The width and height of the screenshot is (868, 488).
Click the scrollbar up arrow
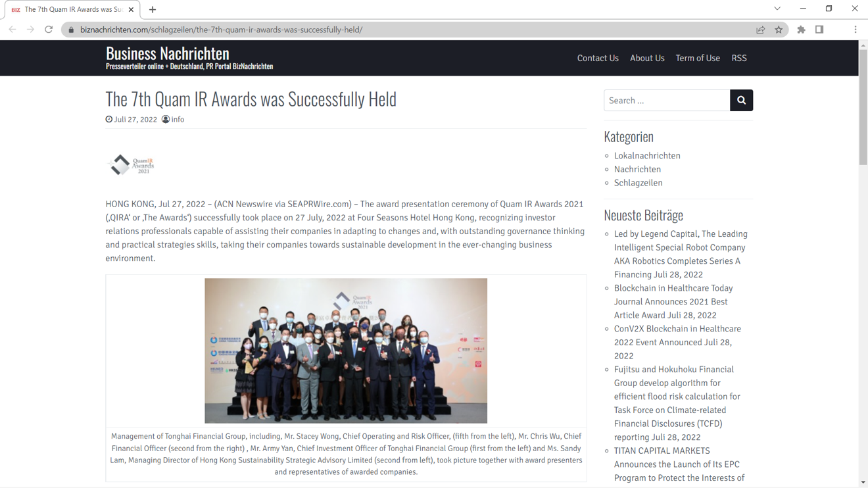click(863, 45)
